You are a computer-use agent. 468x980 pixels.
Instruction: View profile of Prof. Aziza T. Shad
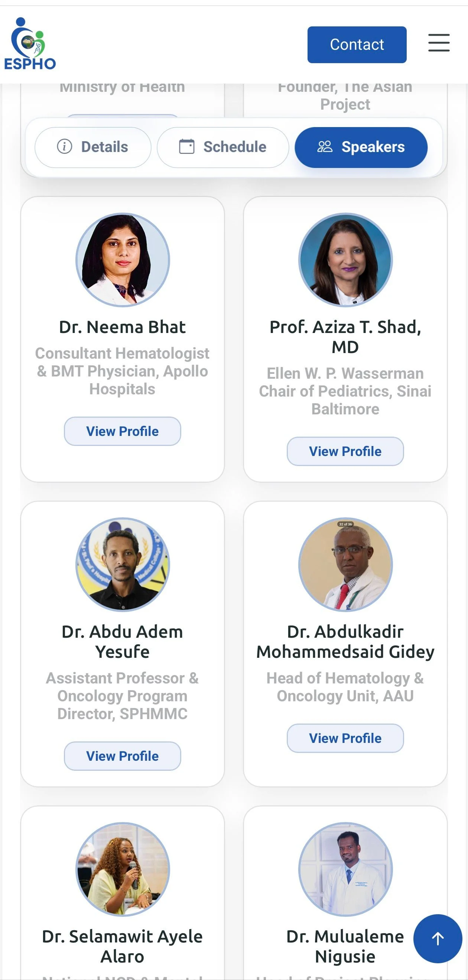345,451
